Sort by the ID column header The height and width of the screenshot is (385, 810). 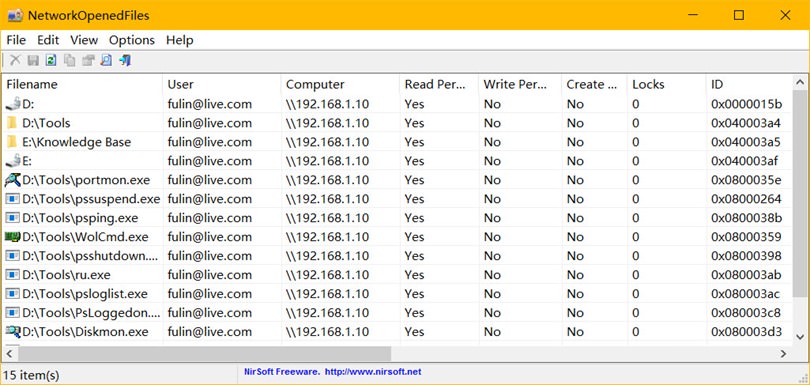pos(749,84)
